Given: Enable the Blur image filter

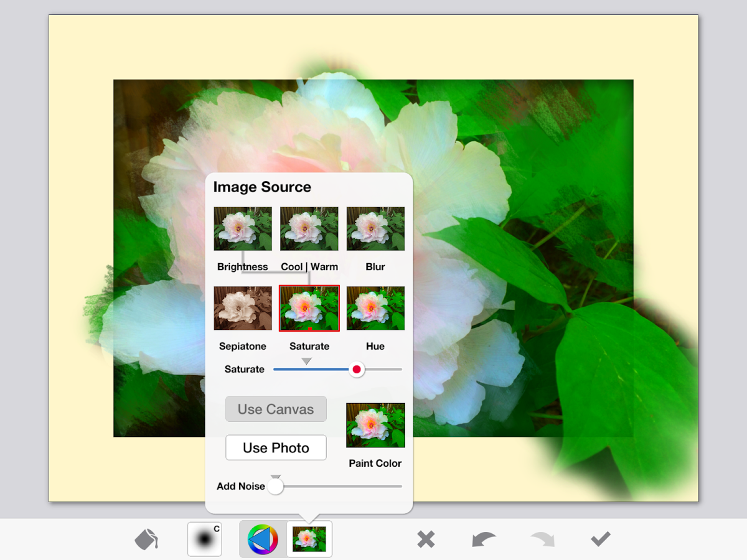Looking at the screenshot, I should tap(375, 228).
